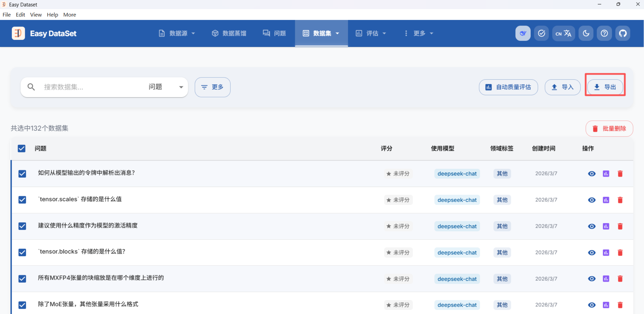Switch to dark mode moon icon
Image resolution: width=644 pixels, height=314 pixels.
coord(586,33)
